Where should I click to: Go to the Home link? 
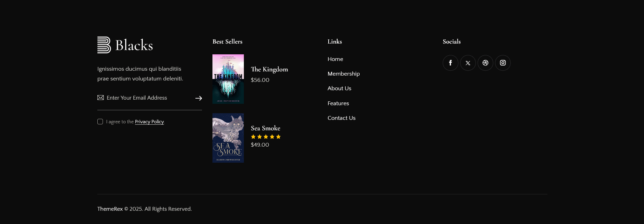pos(335,59)
